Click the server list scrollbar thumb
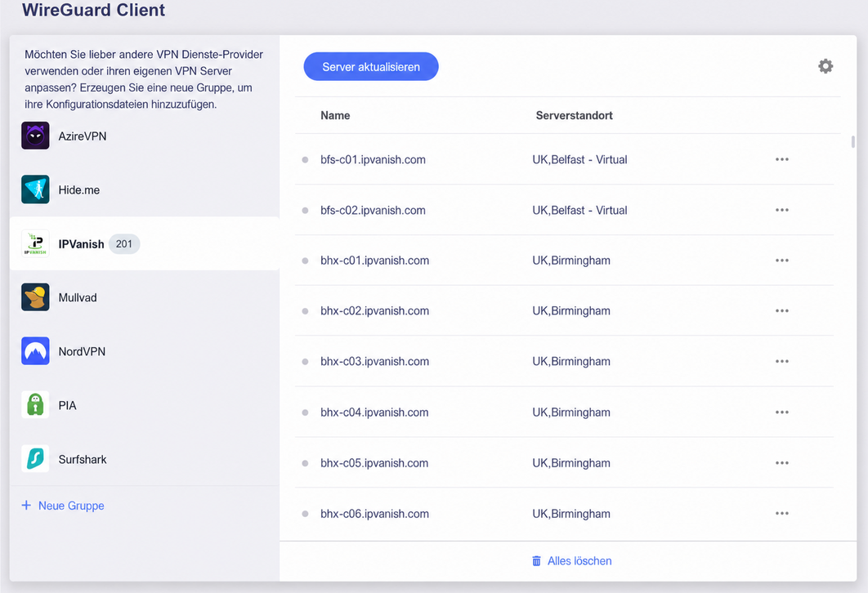 pos(853,141)
